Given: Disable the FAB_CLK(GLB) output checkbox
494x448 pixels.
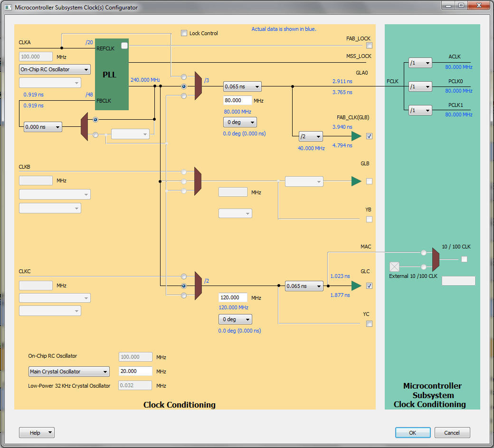Looking at the screenshot, I should (369, 136).
